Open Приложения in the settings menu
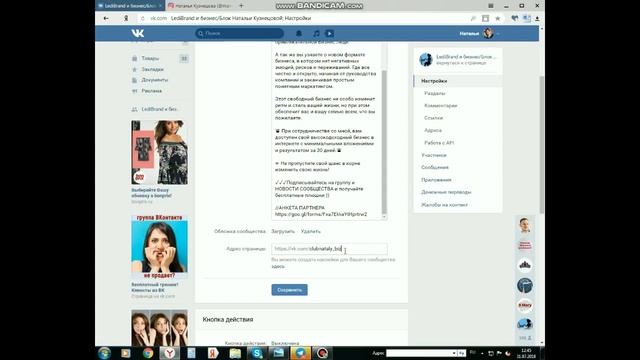Image resolution: width=640 pixels, height=360 pixels. (436, 180)
